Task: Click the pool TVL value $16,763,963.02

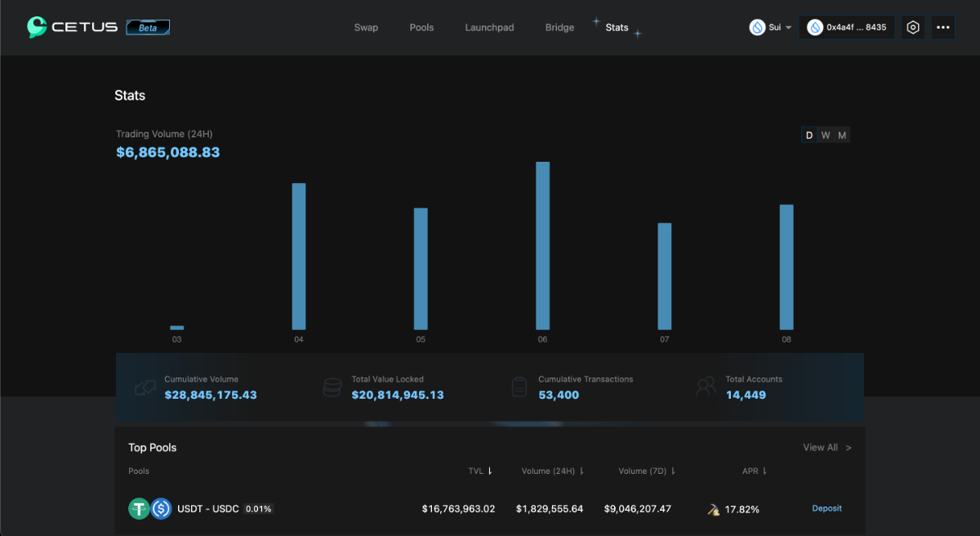Action: click(x=459, y=509)
